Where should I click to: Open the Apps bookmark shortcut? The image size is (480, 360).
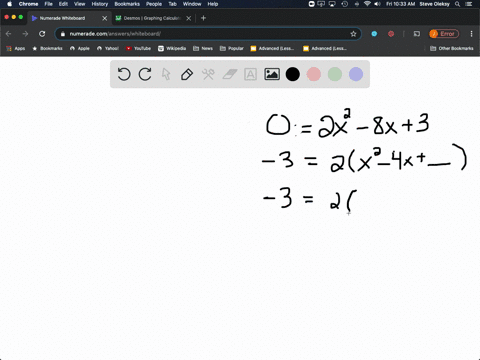coord(16,48)
